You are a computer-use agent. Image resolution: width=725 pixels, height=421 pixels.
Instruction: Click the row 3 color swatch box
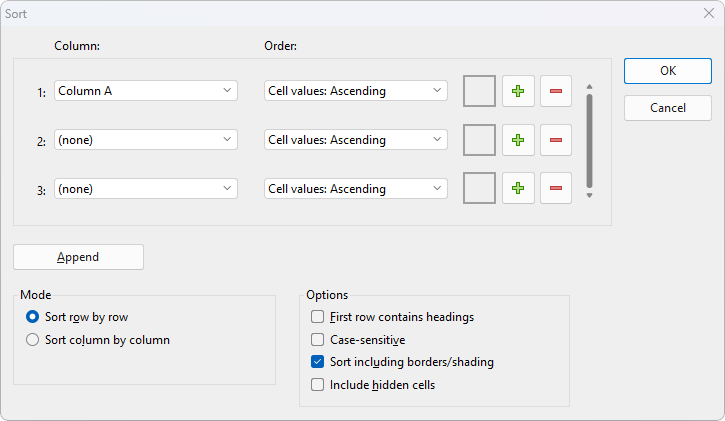tap(479, 188)
